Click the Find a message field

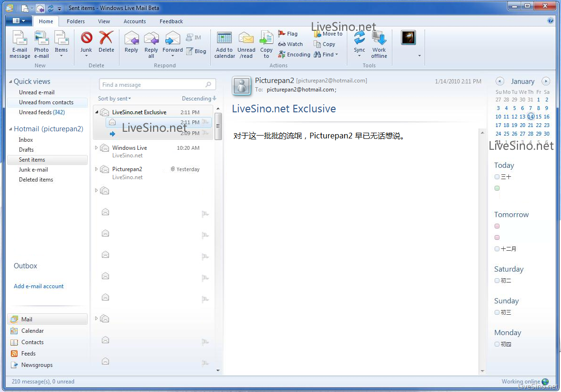[157, 84]
